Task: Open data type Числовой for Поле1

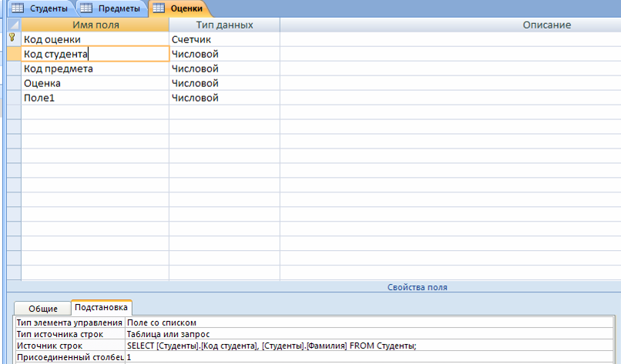Action: (x=224, y=99)
